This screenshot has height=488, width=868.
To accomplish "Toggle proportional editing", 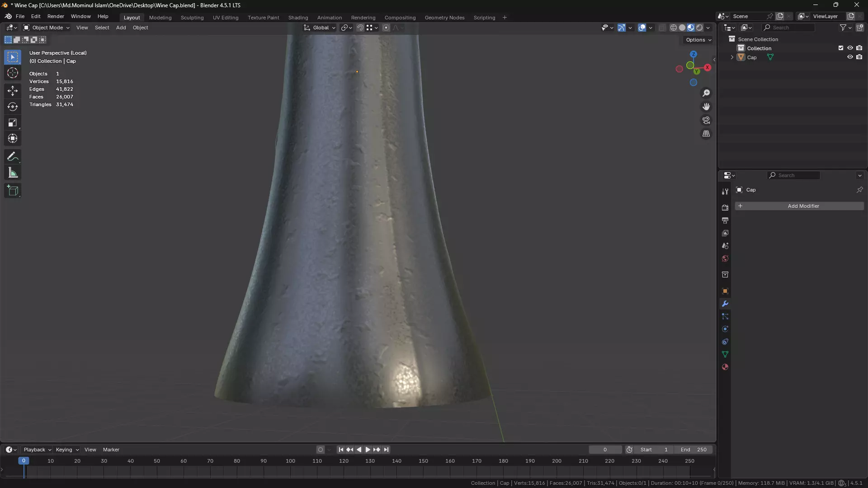I will 386,28.
